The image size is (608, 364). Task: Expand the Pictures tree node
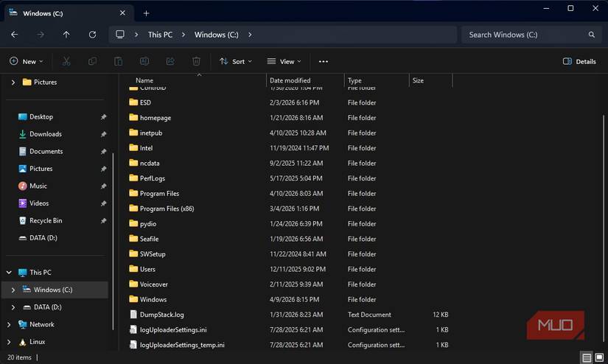coord(13,83)
